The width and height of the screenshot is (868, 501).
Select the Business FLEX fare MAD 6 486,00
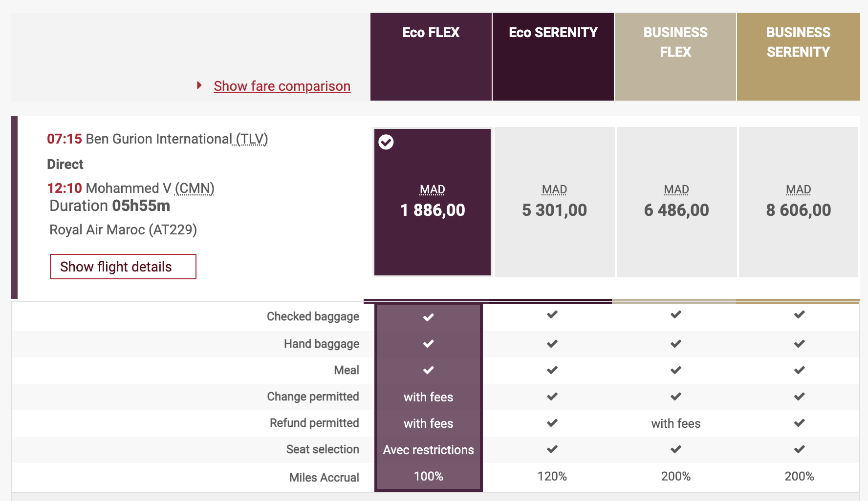point(676,202)
